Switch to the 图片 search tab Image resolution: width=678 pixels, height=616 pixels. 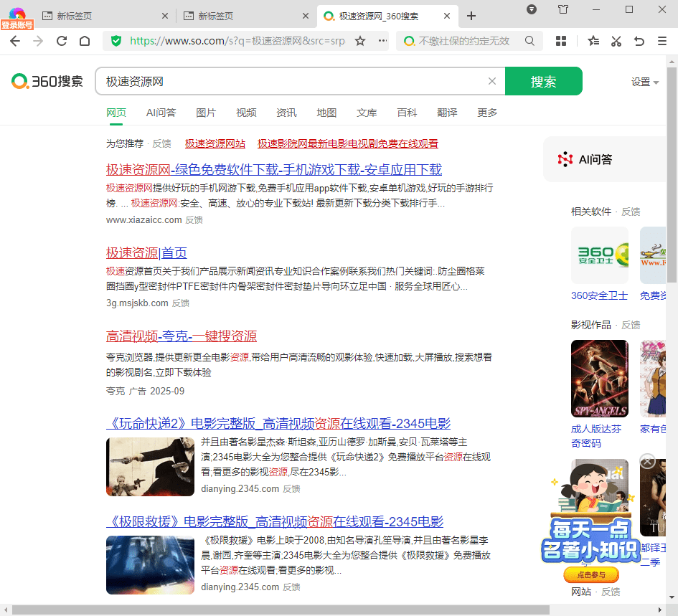pyautogui.click(x=206, y=113)
